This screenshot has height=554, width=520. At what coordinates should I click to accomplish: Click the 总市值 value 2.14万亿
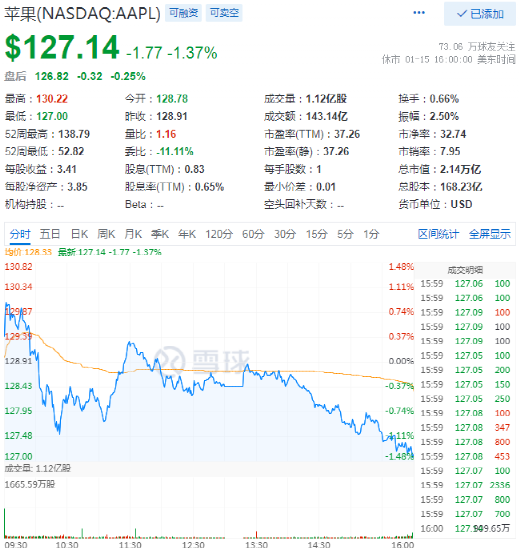461,169
